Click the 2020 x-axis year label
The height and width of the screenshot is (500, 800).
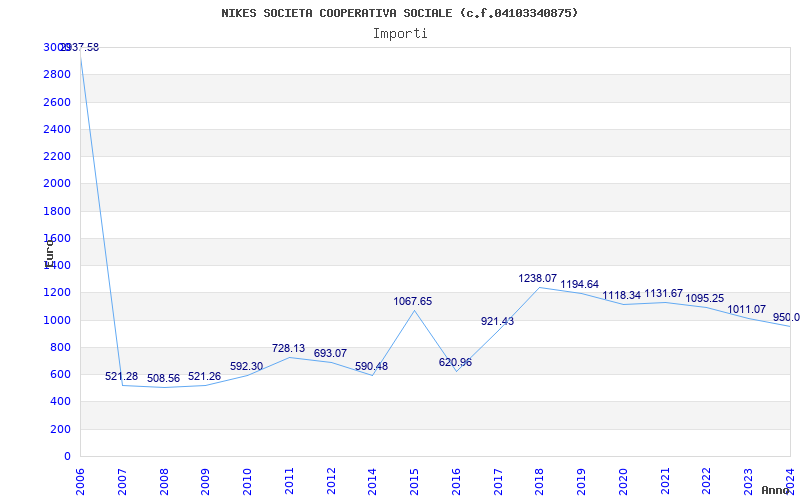(x=623, y=482)
